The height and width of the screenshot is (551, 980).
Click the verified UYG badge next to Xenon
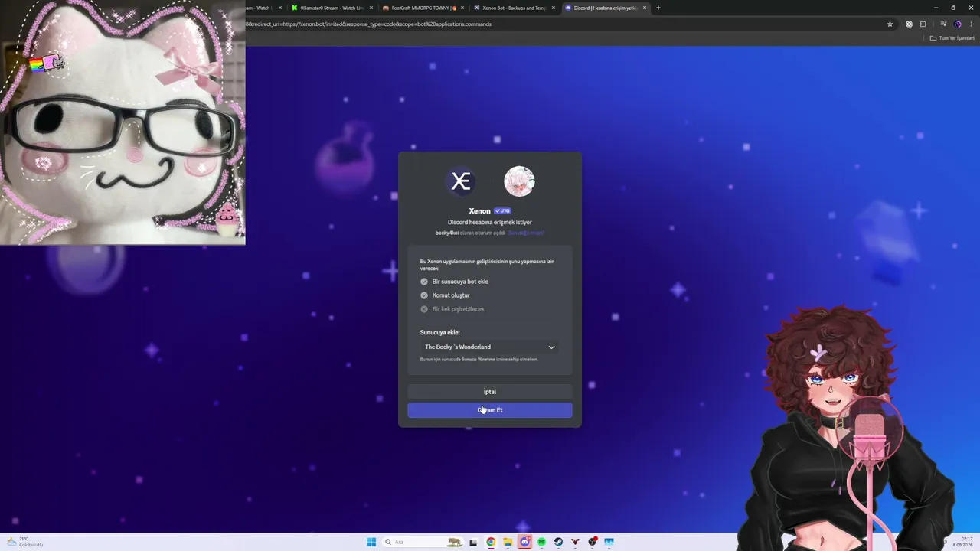coord(502,211)
